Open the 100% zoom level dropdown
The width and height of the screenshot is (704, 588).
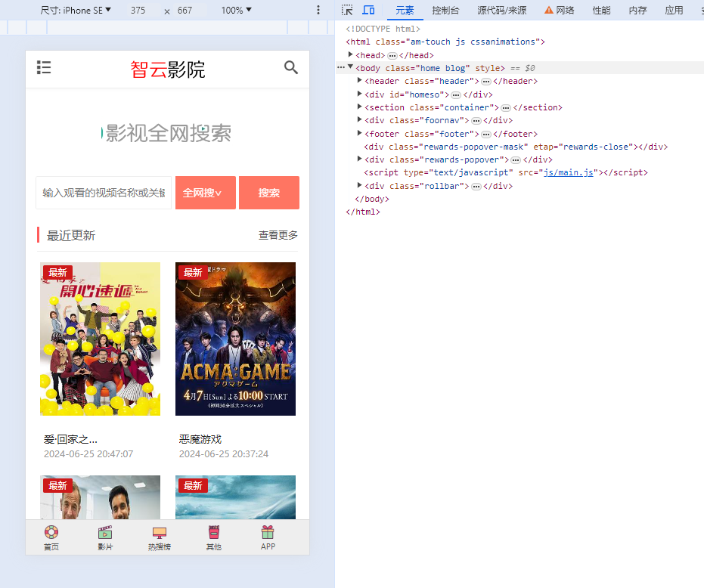point(236,10)
